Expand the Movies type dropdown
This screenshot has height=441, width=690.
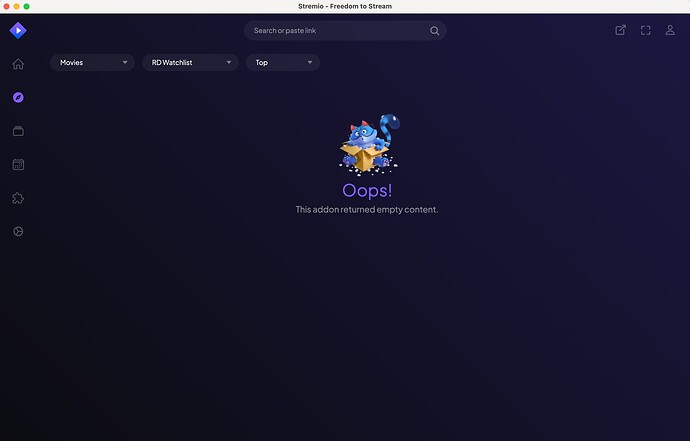[x=92, y=62]
